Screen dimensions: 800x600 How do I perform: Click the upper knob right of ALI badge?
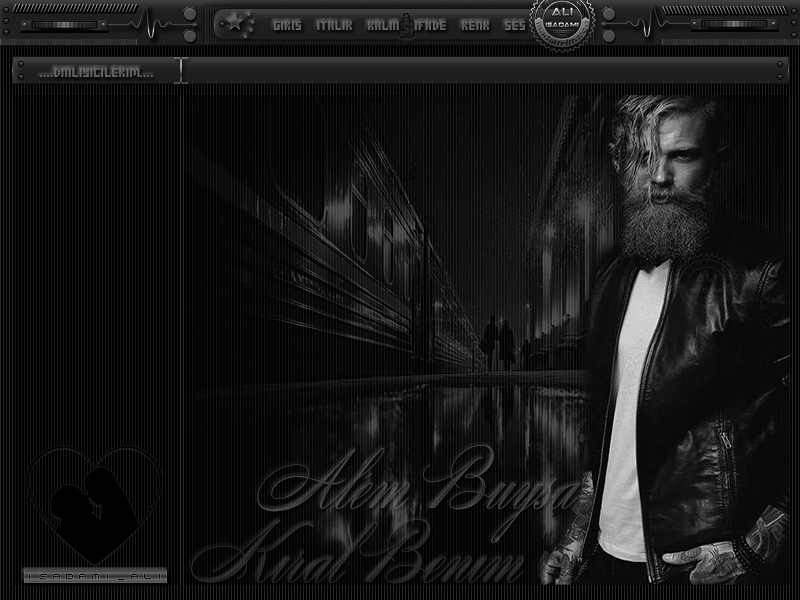tap(609, 14)
